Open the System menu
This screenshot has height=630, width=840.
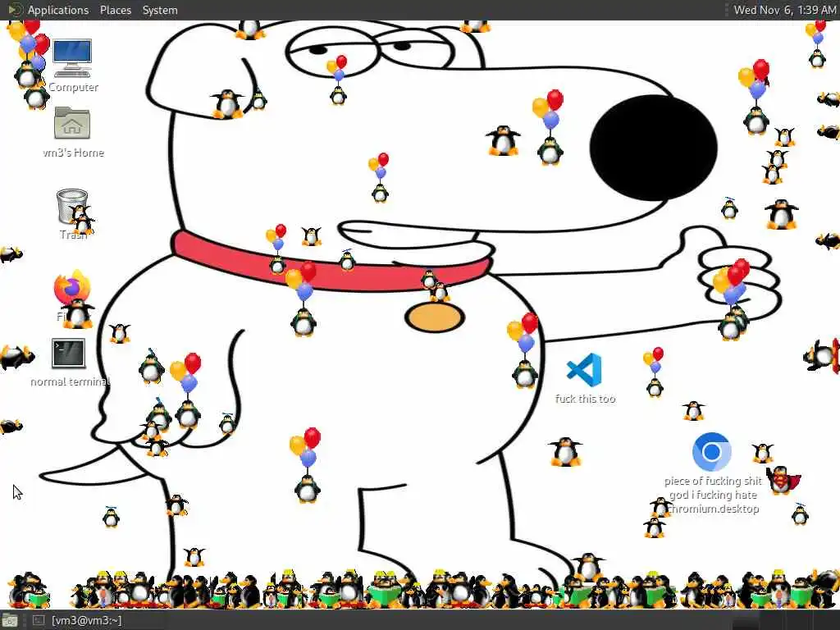coord(160,10)
